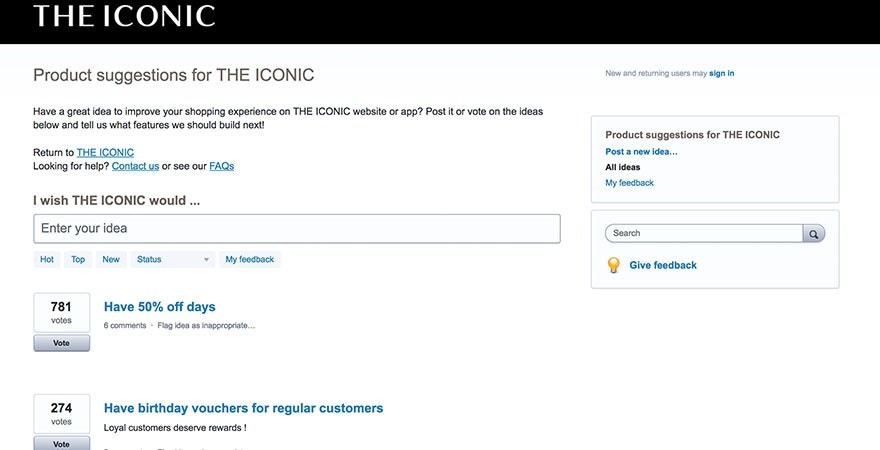Viewport: 880px width, 450px height.
Task: Open the Status filter dropdown
Action: pyautogui.click(x=173, y=259)
